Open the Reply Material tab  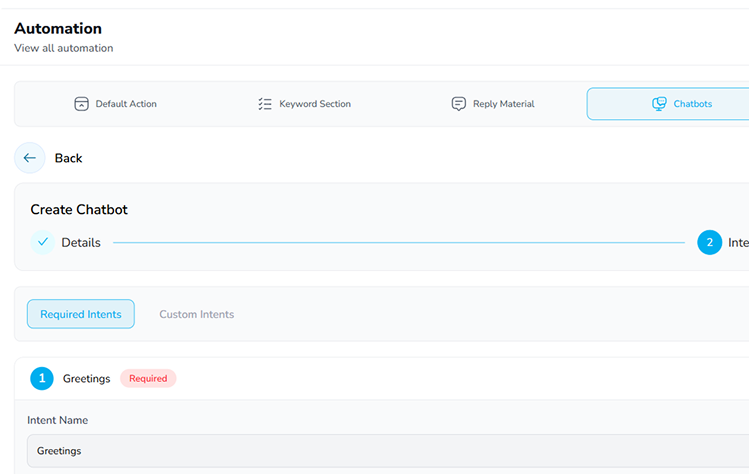[493, 104]
